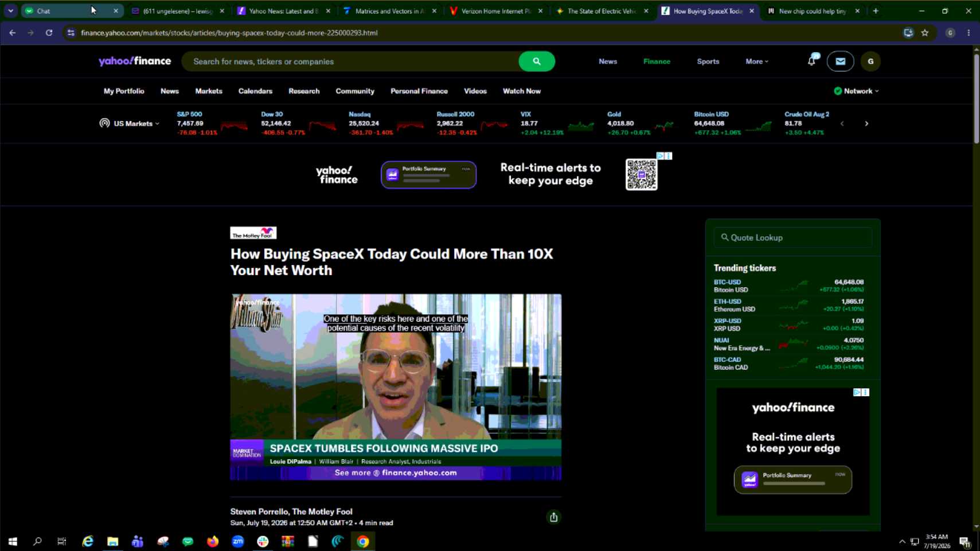Image resolution: width=980 pixels, height=551 pixels.
Task: Open the Community navigation link
Action: [355, 91]
